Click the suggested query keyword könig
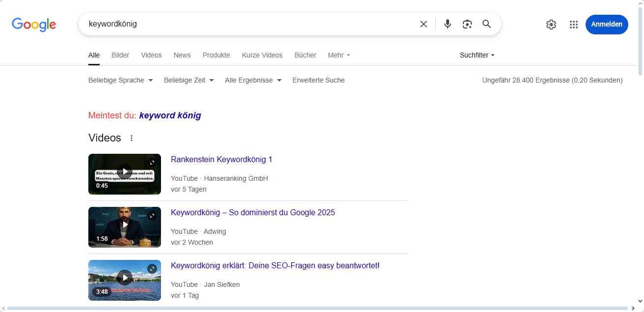 click(170, 115)
